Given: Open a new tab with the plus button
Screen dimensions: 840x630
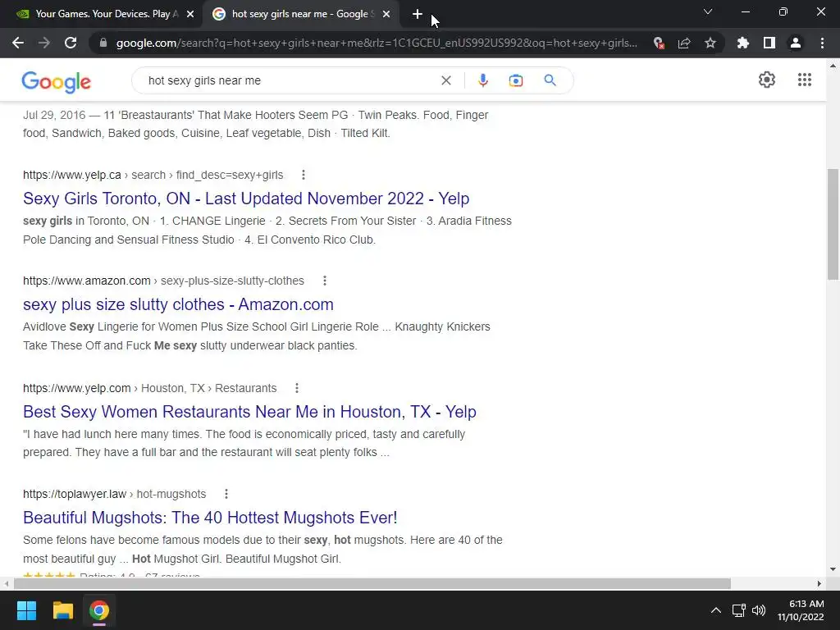Looking at the screenshot, I should (418, 14).
